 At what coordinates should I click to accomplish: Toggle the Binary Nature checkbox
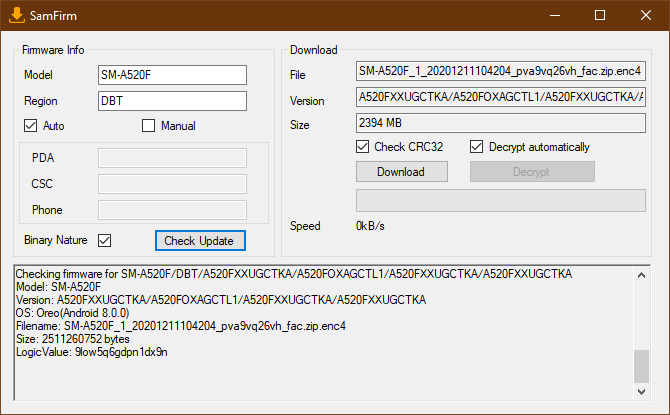click(x=105, y=240)
